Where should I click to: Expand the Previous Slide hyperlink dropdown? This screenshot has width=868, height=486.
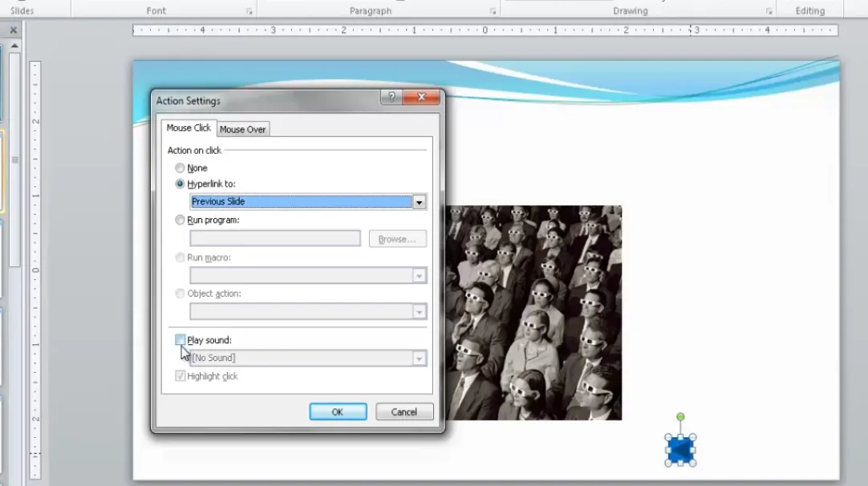click(419, 202)
